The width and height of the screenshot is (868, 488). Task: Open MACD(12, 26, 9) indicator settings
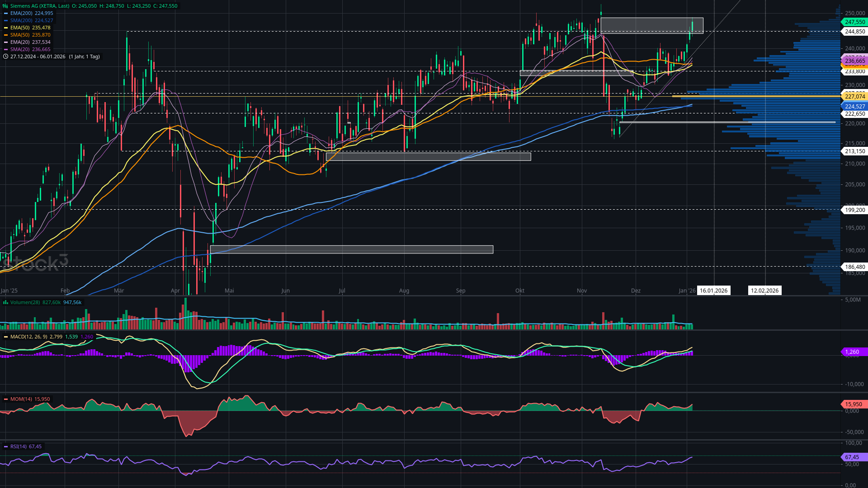point(28,337)
